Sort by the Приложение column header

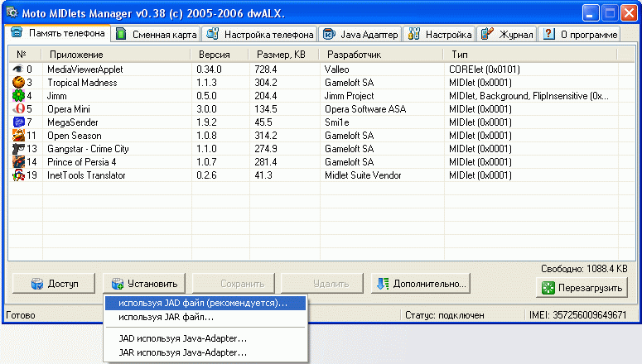click(x=116, y=55)
